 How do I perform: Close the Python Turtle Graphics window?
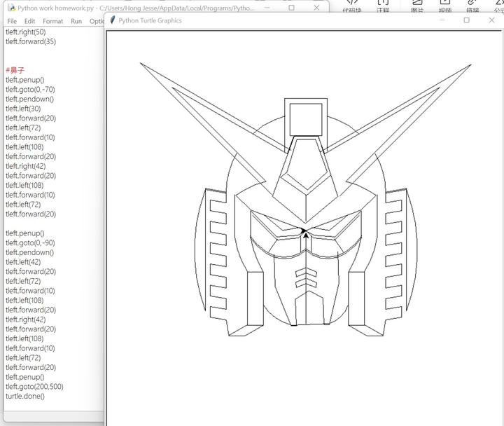[491, 20]
